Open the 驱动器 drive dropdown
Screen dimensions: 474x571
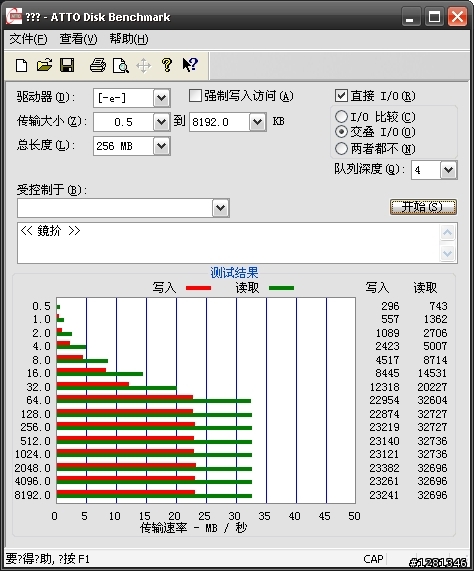162,98
